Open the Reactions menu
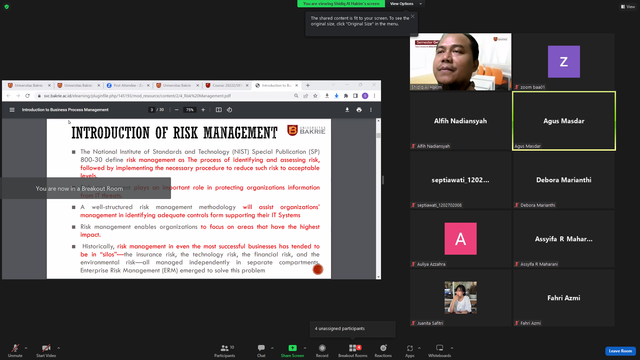The height and width of the screenshot is (360, 640). 383,350
